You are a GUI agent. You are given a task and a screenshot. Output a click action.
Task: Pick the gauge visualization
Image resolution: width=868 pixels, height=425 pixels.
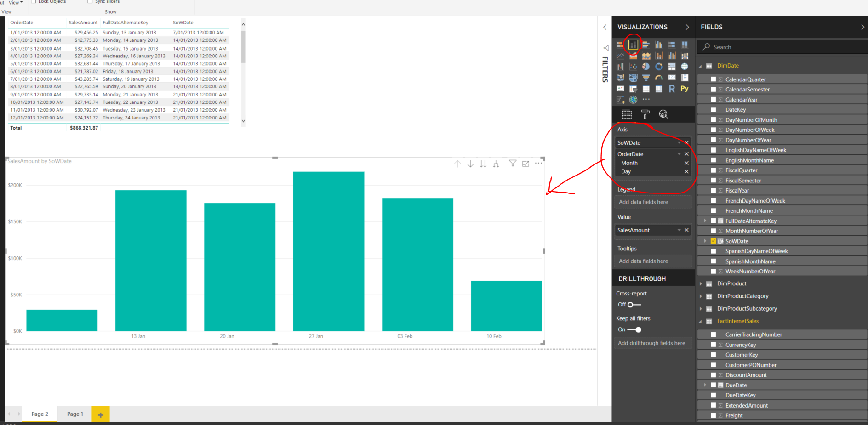coord(659,78)
